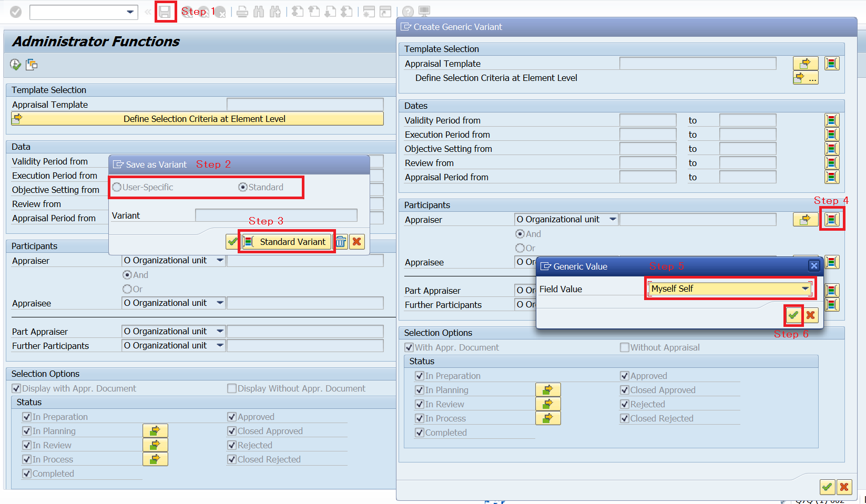Click the Get Variant icon beside Execute

pyautogui.click(x=32, y=65)
